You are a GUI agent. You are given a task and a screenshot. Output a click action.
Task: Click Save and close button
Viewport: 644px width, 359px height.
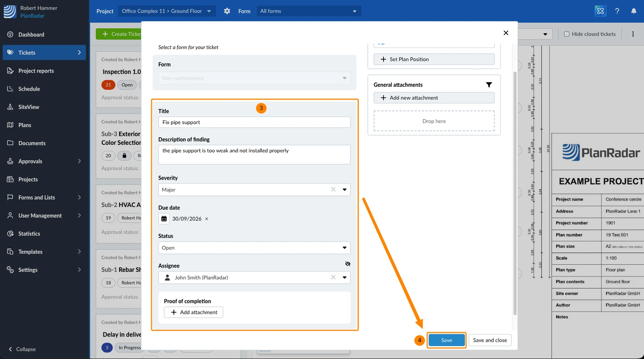point(490,340)
